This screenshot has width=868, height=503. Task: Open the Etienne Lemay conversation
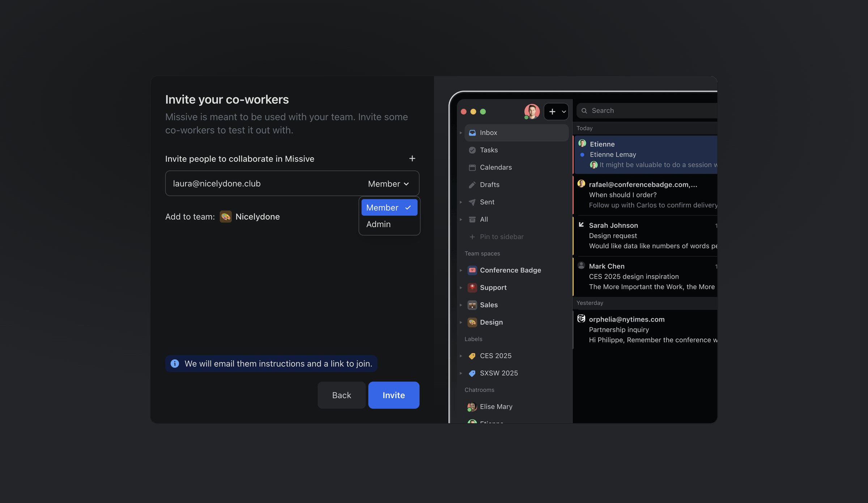pos(645,155)
